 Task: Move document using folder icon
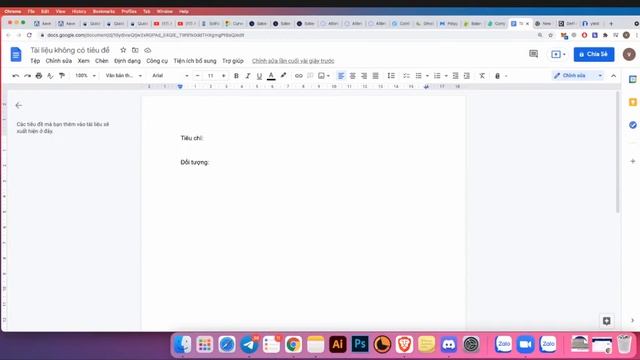tap(135, 50)
